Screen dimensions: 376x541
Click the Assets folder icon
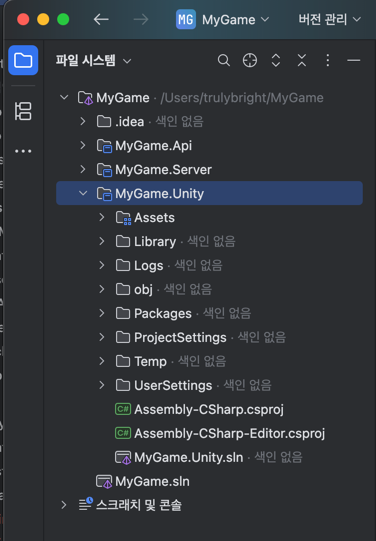coord(123,218)
